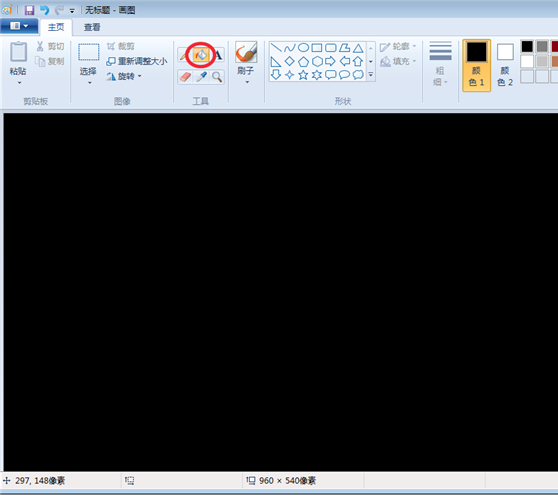Click 重新调整大小 resize button
The width and height of the screenshot is (558, 495).
tap(137, 61)
